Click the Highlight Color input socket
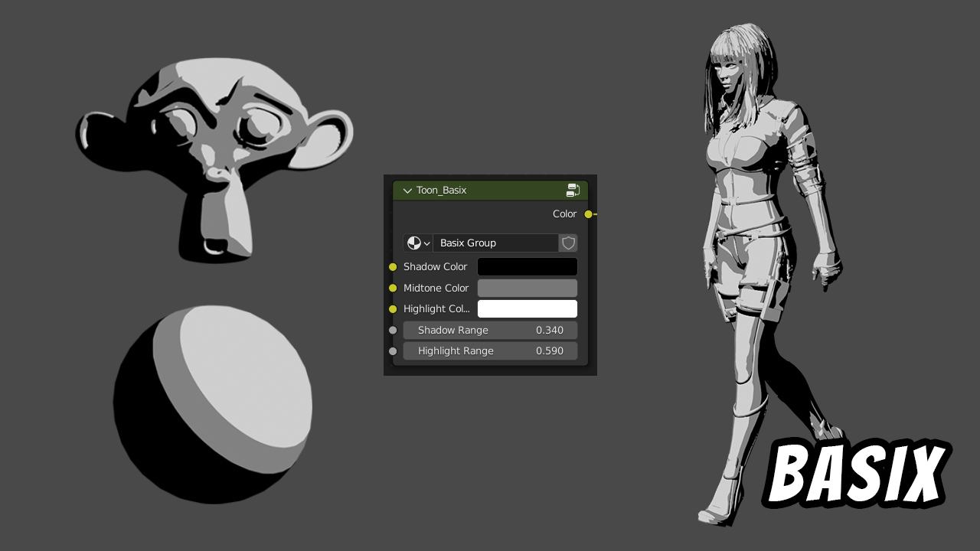The image size is (980, 551). [x=393, y=308]
